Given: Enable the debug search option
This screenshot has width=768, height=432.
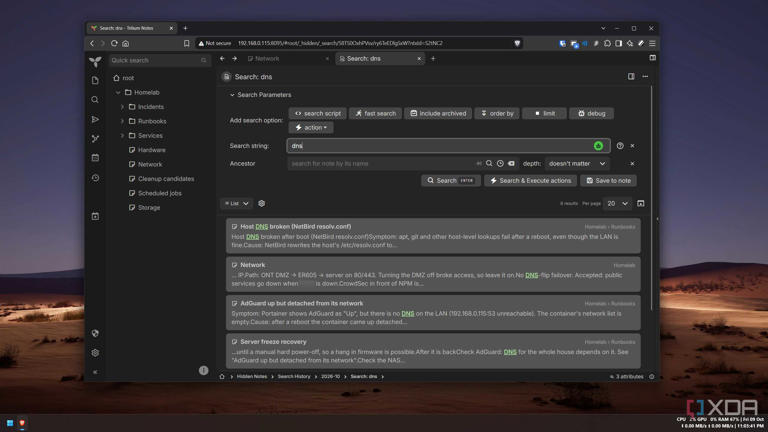Looking at the screenshot, I should (x=591, y=113).
